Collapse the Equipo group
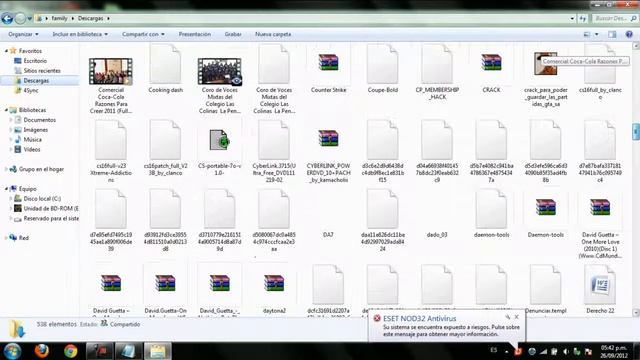The width and height of the screenshot is (640, 360). [x=6, y=189]
